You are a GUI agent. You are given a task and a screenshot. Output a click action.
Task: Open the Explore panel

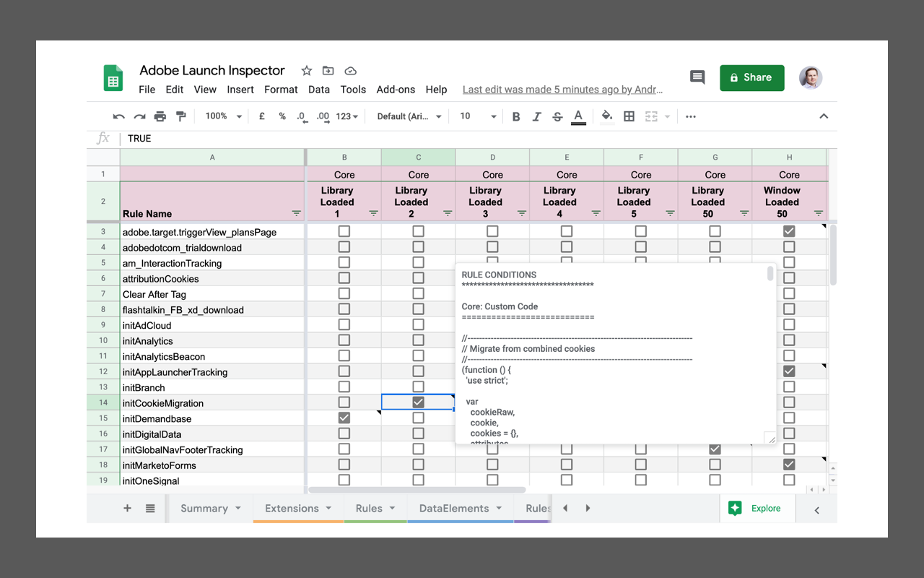pos(757,508)
